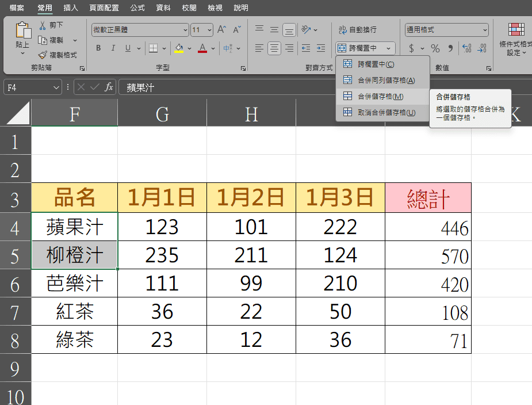Toggle bold formatting
Screen dimensions: 532x405
click(98, 48)
